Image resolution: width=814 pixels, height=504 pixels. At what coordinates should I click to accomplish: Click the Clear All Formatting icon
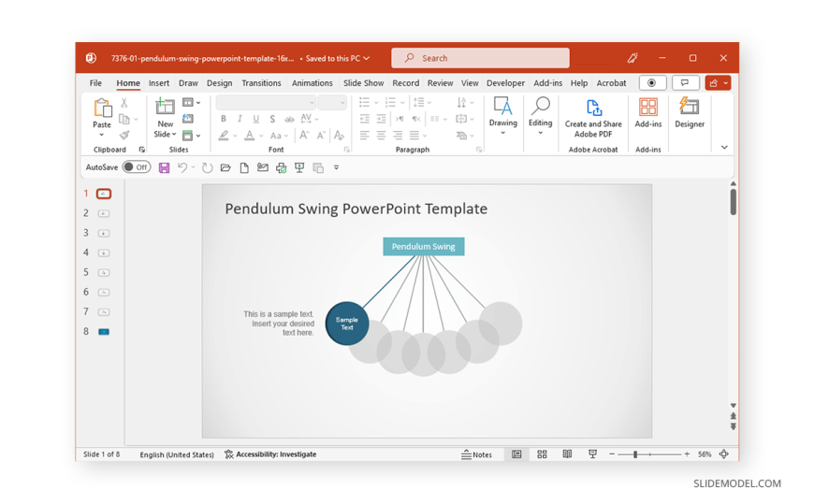[339, 136]
